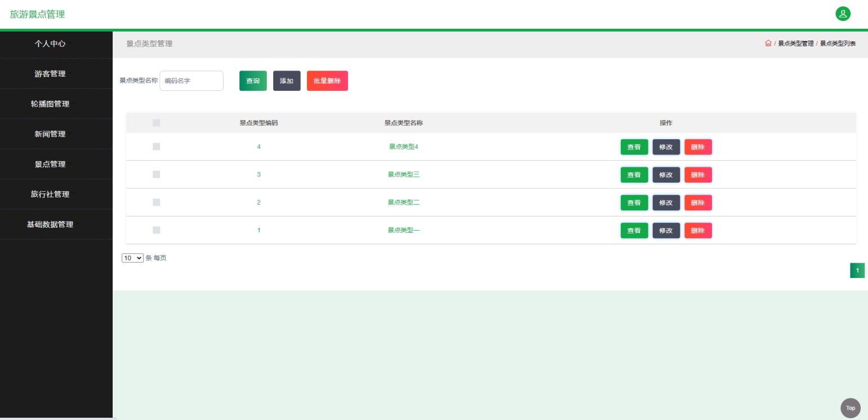Screen dimensions: 868x420
Task: Click 修改 for row 景点类型一
Action: click(666, 231)
